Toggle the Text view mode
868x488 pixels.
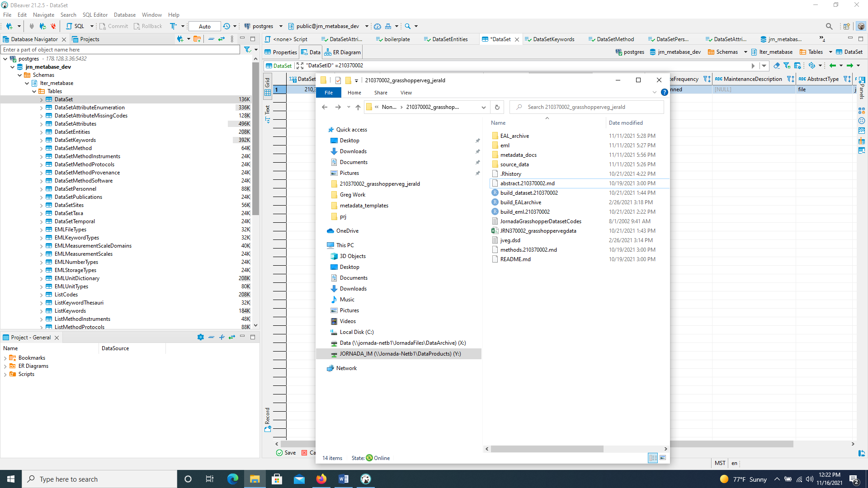point(268,114)
